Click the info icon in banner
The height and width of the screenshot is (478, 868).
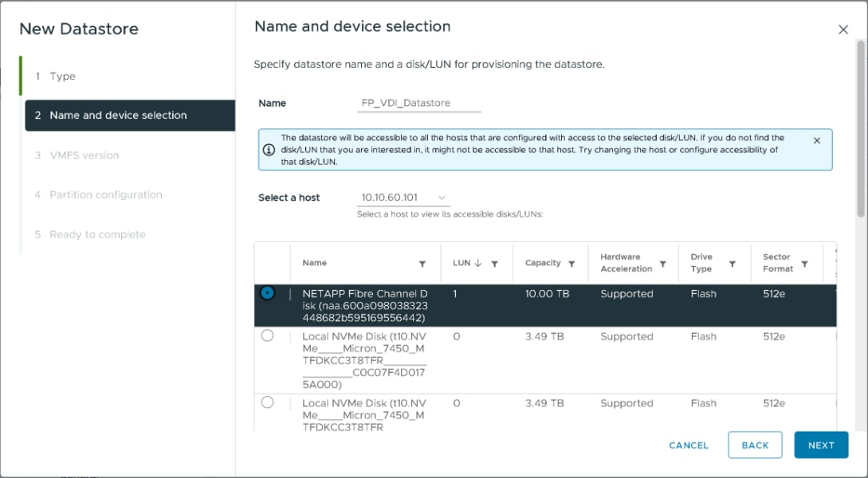pos(269,150)
